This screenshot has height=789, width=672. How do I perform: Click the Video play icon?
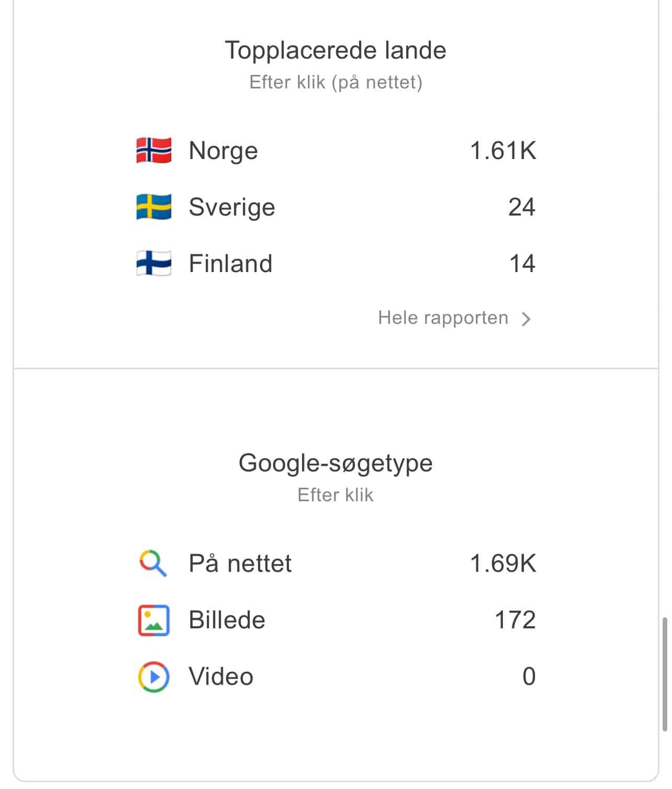coord(153,677)
